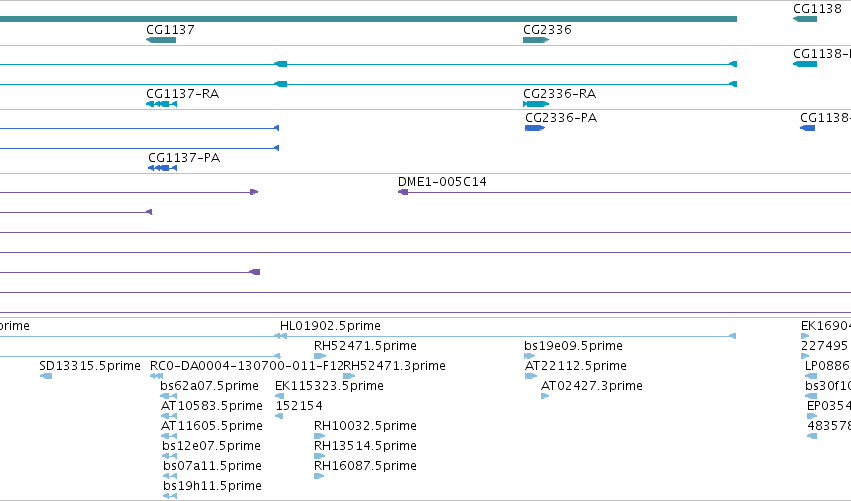Select the 152154 feature label
This screenshot has height=501, width=851.
pyautogui.click(x=299, y=406)
